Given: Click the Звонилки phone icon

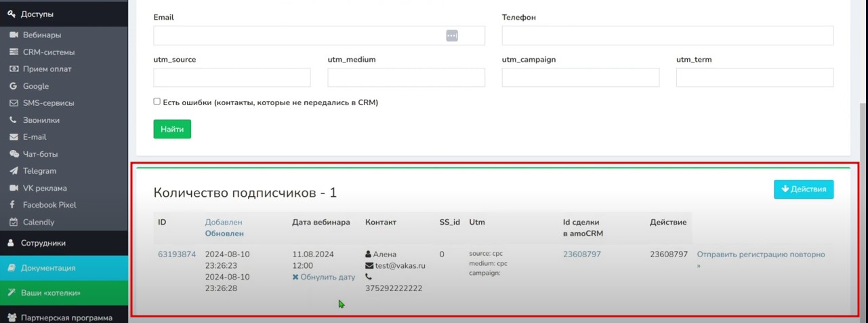Looking at the screenshot, I should [x=14, y=120].
